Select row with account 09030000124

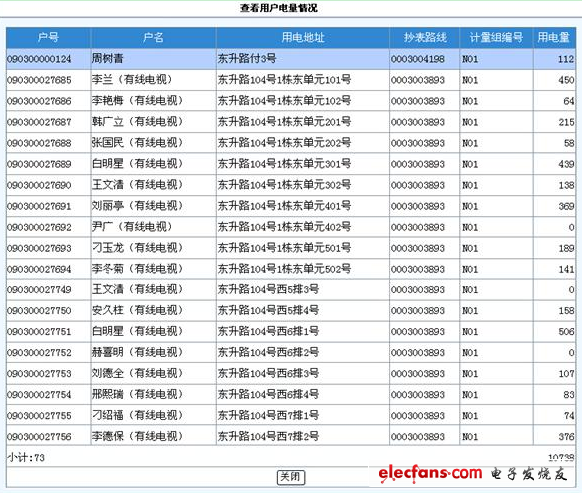point(291,59)
